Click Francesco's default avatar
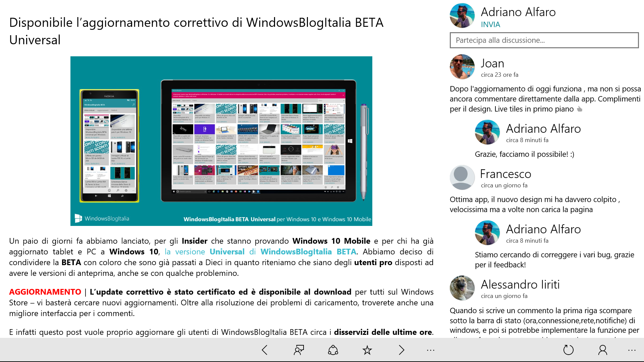 point(462,178)
